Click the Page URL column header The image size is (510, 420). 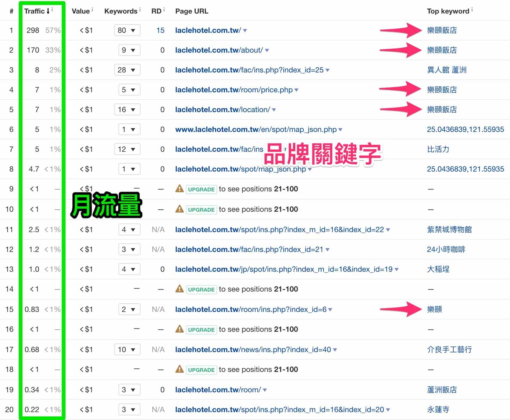191,11
